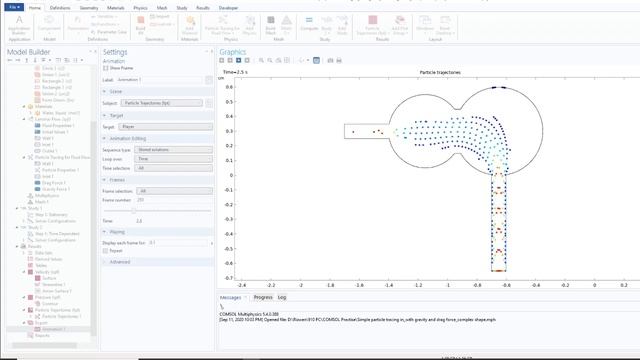Click the print graphics icon
Screen dimensions: 640x360
[339, 60]
